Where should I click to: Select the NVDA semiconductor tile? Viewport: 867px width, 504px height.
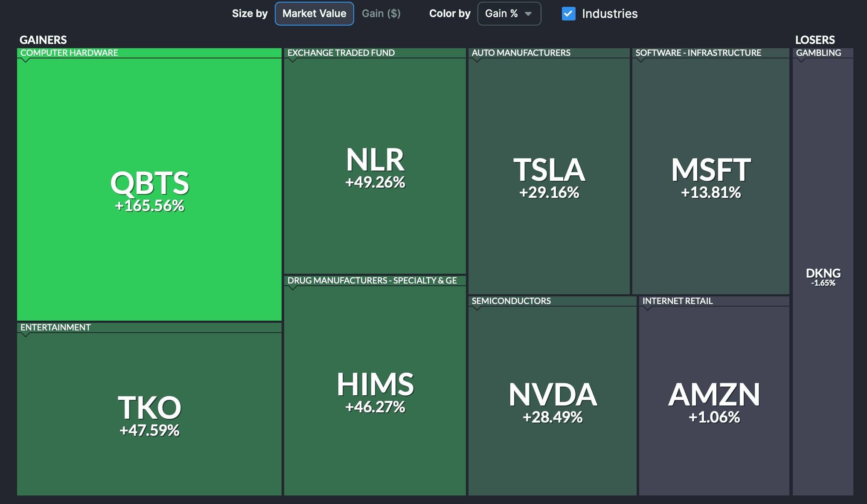(x=553, y=401)
